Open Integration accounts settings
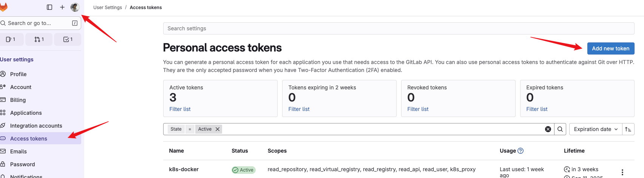Image resolution: width=644 pixels, height=178 pixels. (x=36, y=126)
